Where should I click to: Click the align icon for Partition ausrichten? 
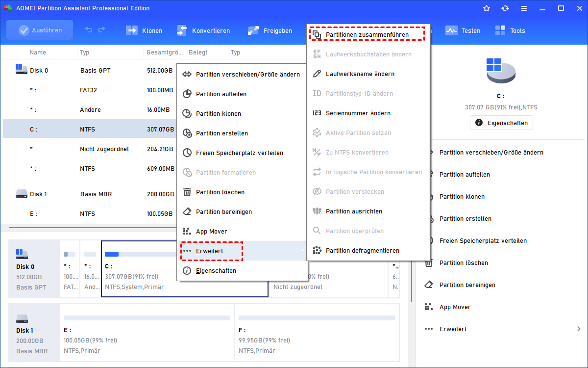317,211
